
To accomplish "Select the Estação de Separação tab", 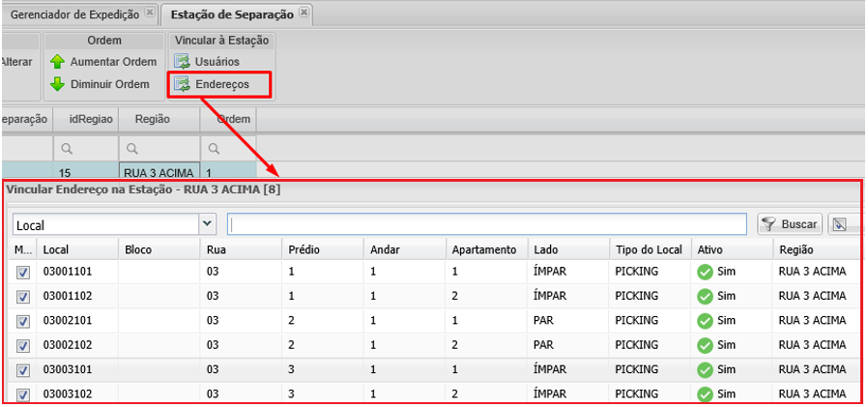I will coord(232,15).
